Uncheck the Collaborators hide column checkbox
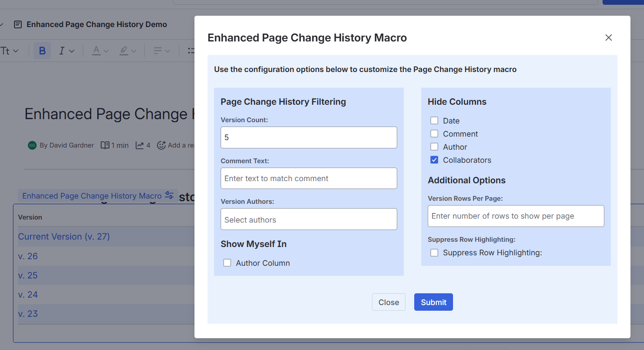Image resolution: width=644 pixels, height=350 pixels. pyautogui.click(x=434, y=160)
